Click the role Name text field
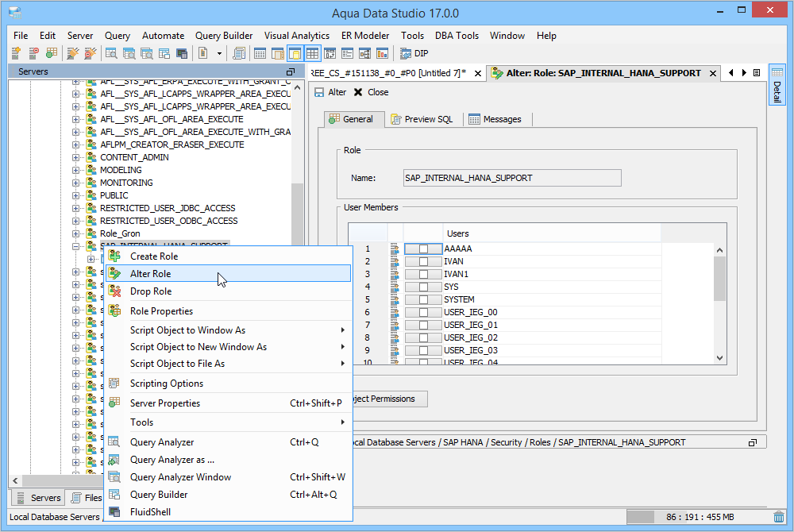Image resolution: width=794 pixels, height=532 pixels. (512, 178)
